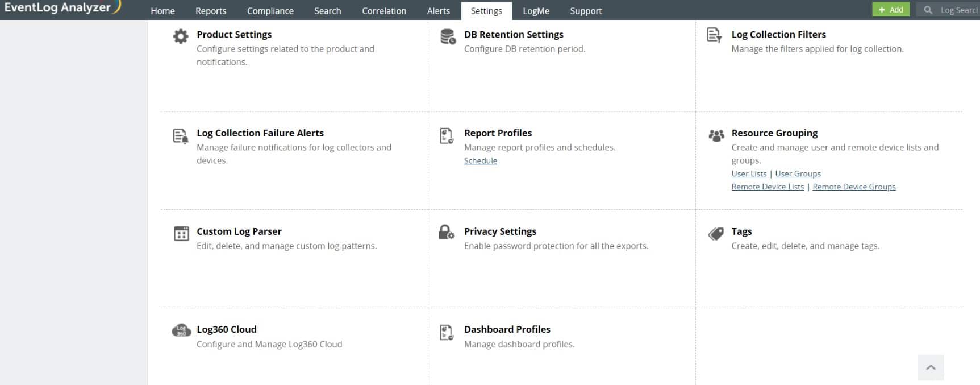
Task: Switch to the Reports tab
Action: [211, 11]
